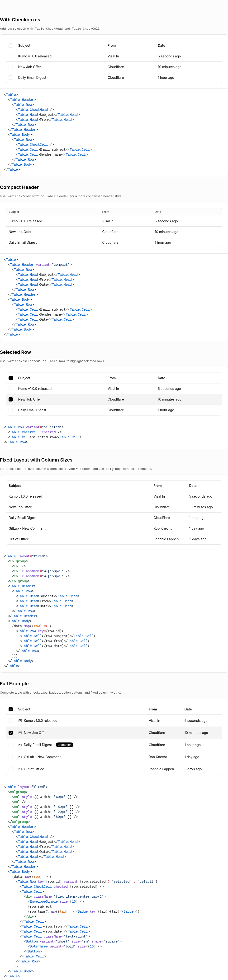228x980 pixels.
Task: Open three-dots actions for Full Example Out of Office
Action: click(216, 769)
